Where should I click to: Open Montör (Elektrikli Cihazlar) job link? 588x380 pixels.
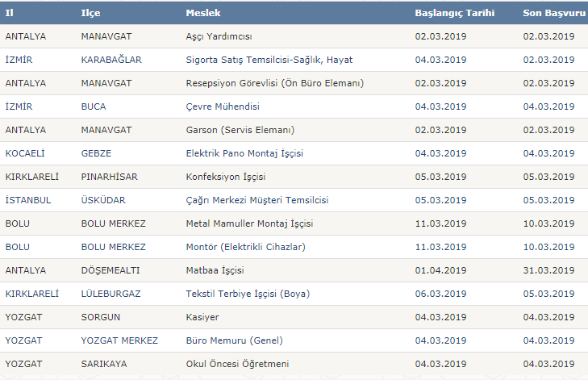(246, 247)
